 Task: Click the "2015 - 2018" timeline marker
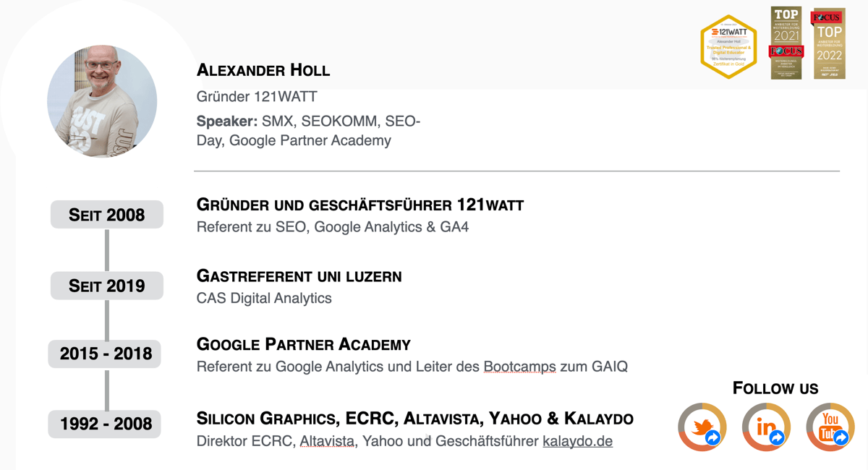pyautogui.click(x=106, y=354)
